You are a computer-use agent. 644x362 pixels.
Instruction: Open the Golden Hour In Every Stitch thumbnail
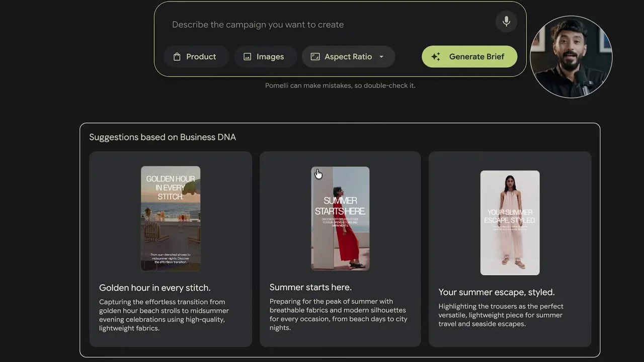coord(171,218)
